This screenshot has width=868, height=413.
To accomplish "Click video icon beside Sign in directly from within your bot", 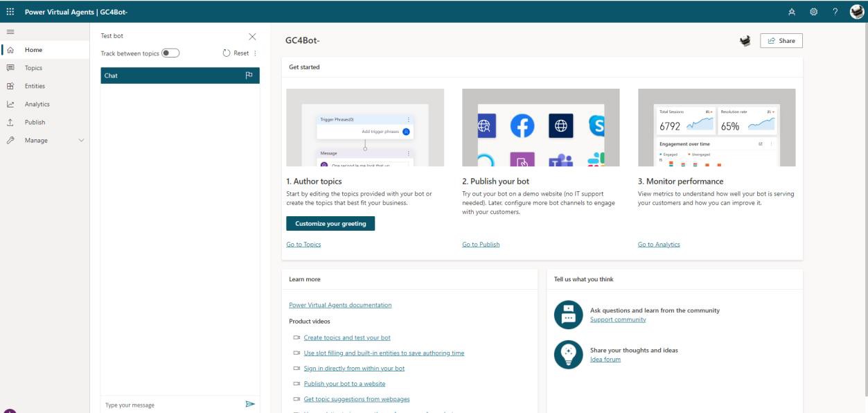I will click(296, 368).
